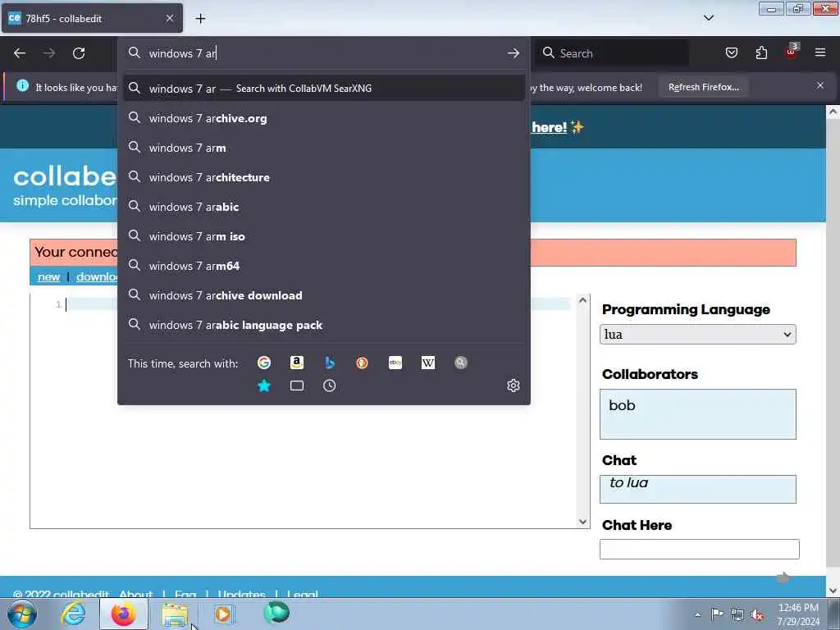Open the Firefox hamburger menu
Screen dimensions: 840x630
tap(820, 52)
